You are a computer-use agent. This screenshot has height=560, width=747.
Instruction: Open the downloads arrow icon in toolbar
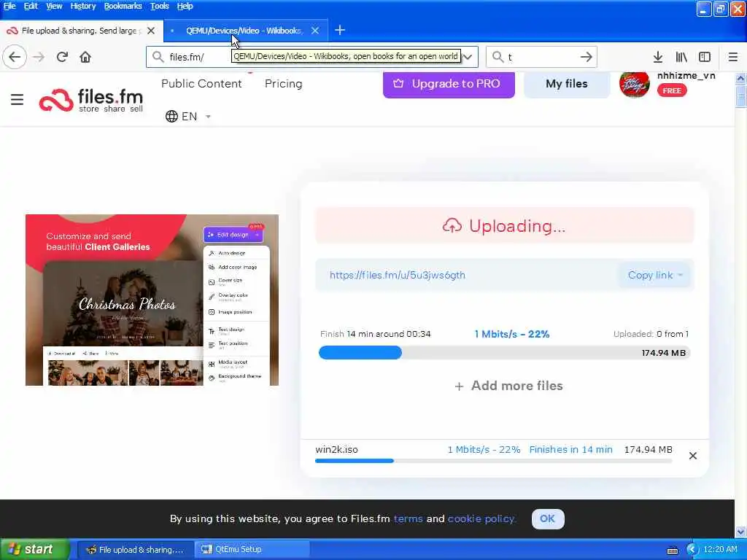tap(658, 57)
